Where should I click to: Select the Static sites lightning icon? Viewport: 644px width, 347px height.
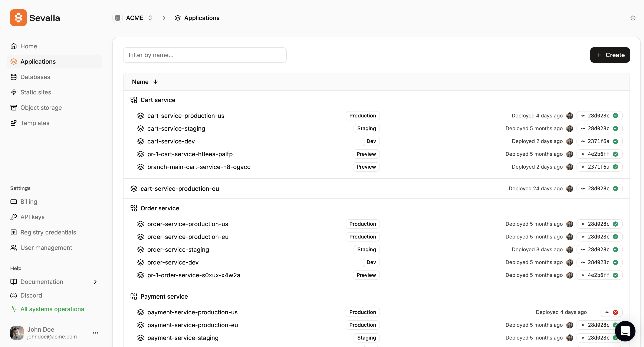[x=14, y=92]
